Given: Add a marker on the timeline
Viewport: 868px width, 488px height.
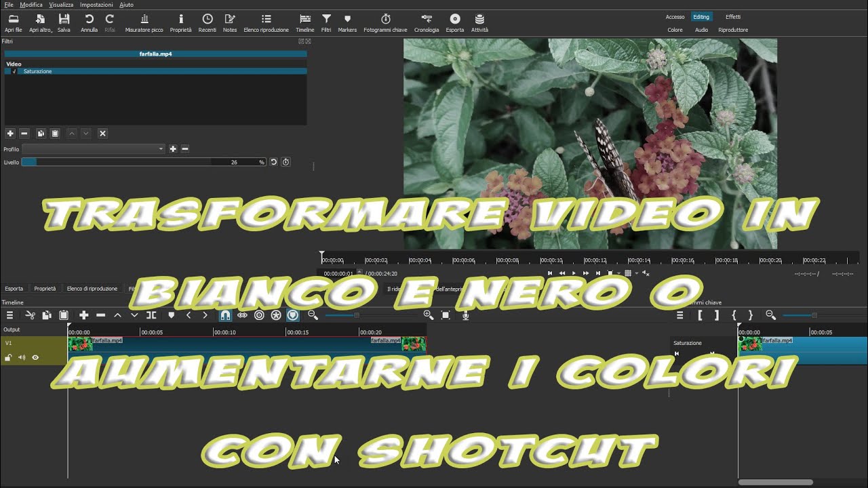Looking at the screenshot, I should click(x=171, y=315).
